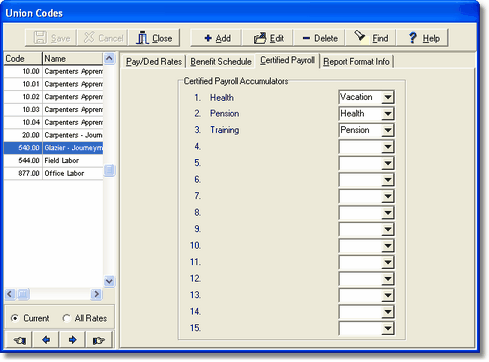Click the horizontal scrollbar thumb in code list
The height and width of the screenshot is (362, 489).
(x=23, y=294)
